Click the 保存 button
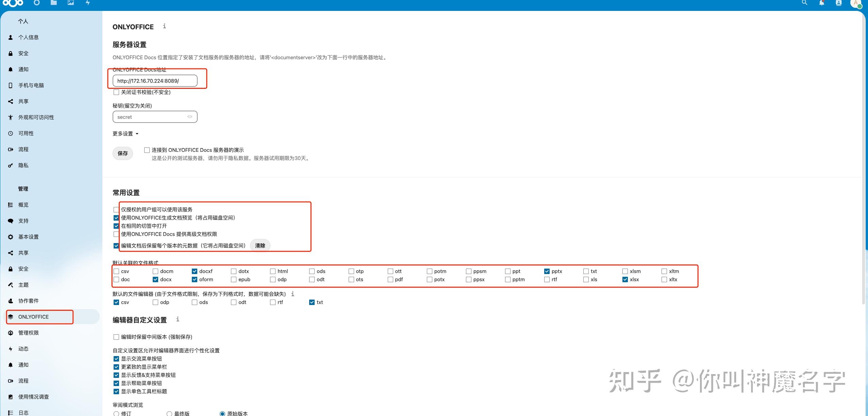The height and width of the screenshot is (416, 868). (122, 153)
